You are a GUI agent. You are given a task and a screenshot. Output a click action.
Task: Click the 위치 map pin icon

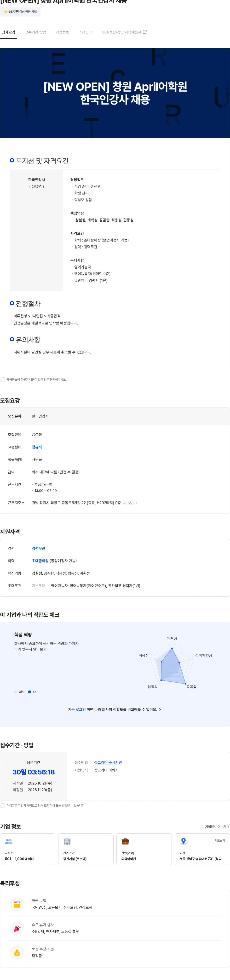click(x=183, y=842)
